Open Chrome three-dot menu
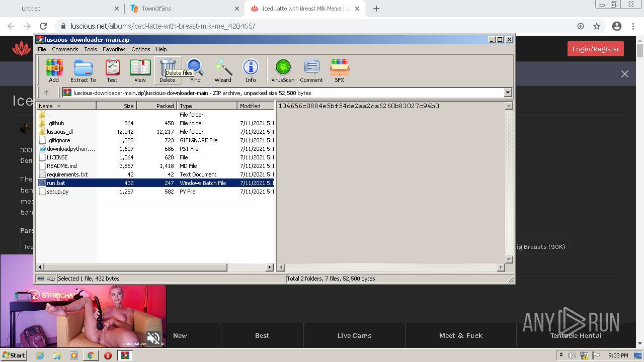644x362 pixels. pos(633,26)
